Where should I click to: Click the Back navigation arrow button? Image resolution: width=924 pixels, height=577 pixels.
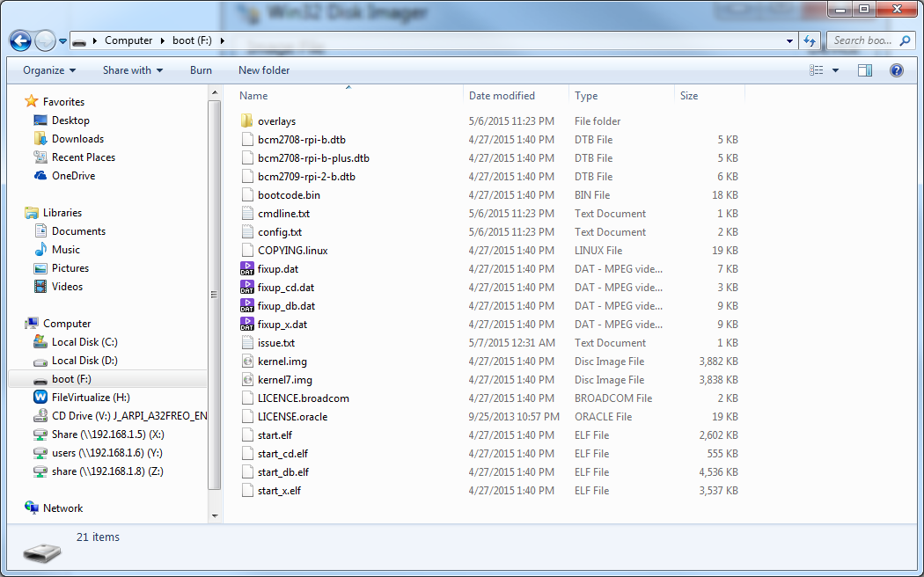point(20,40)
